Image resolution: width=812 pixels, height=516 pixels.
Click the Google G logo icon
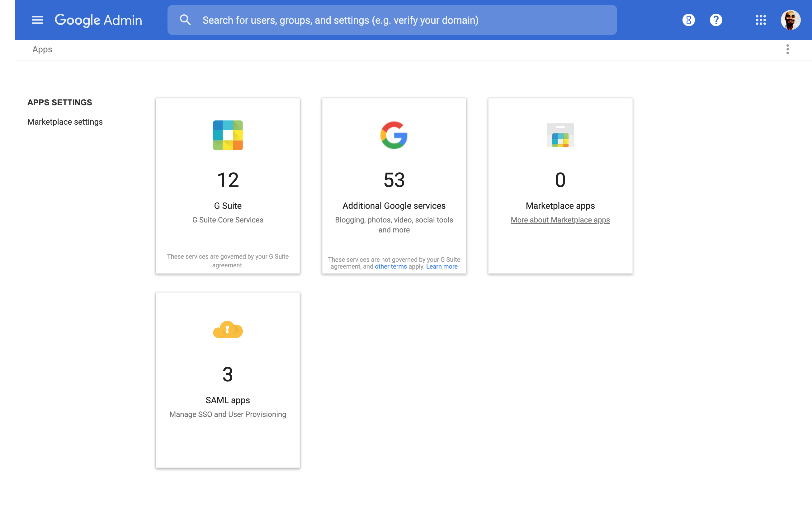pos(394,135)
